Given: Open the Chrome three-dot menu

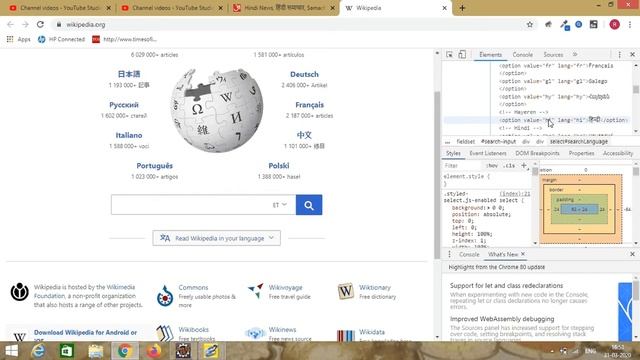Looking at the screenshot, I should pos(630,24).
